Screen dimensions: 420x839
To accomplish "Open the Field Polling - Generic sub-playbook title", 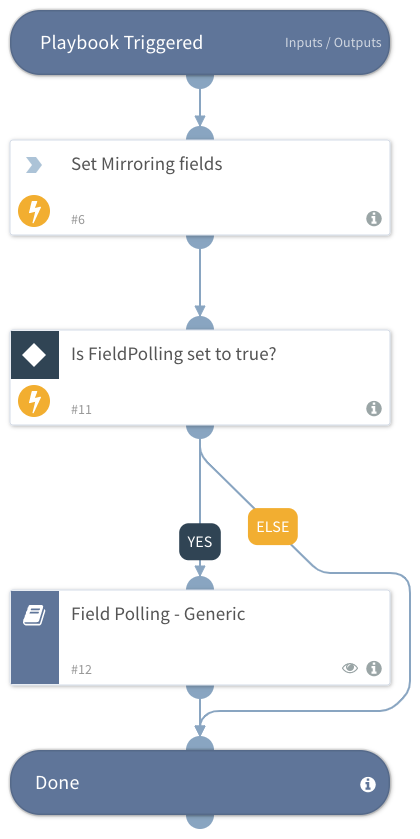I will [158, 614].
